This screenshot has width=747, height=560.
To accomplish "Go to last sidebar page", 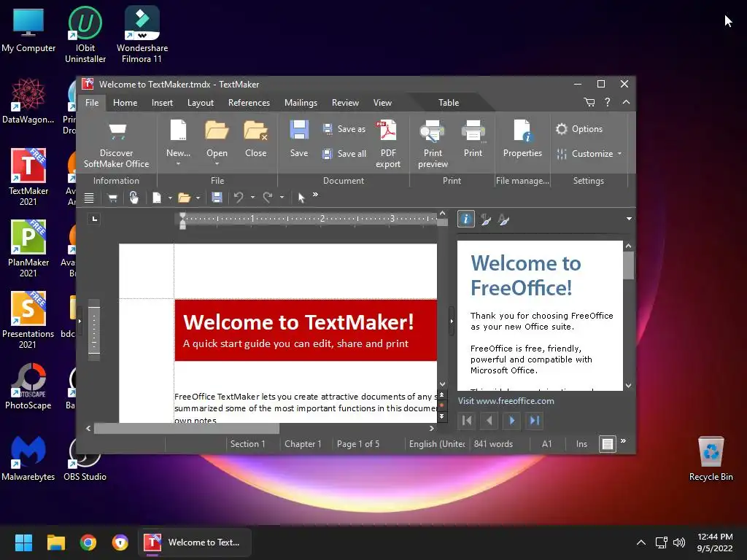I will [x=535, y=421].
